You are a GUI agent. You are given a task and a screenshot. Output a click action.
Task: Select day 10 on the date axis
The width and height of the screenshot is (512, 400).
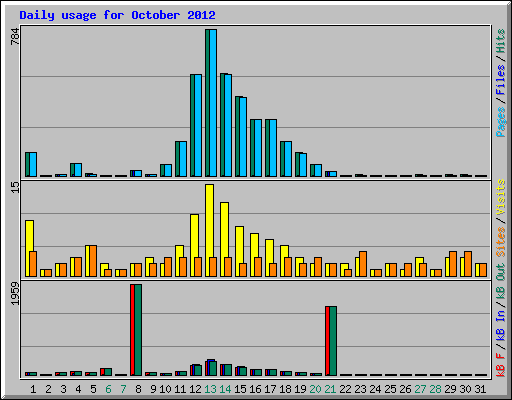tap(165, 389)
